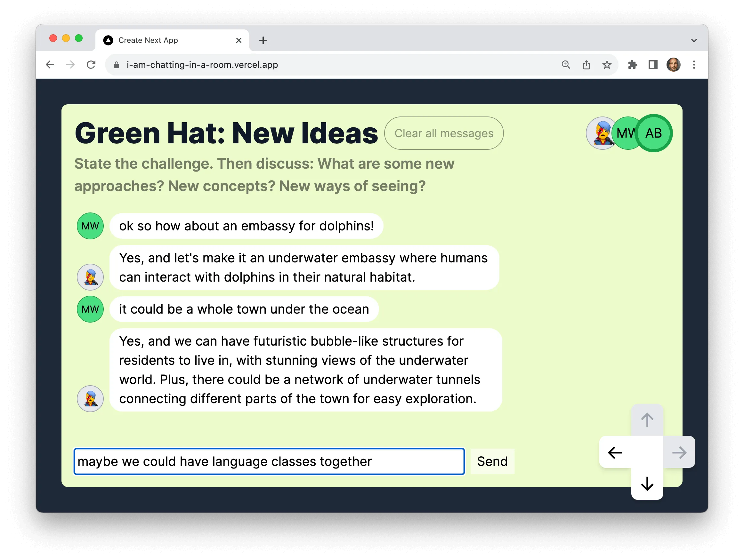Reload the current page
The height and width of the screenshot is (560, 744).
point(91,65)
